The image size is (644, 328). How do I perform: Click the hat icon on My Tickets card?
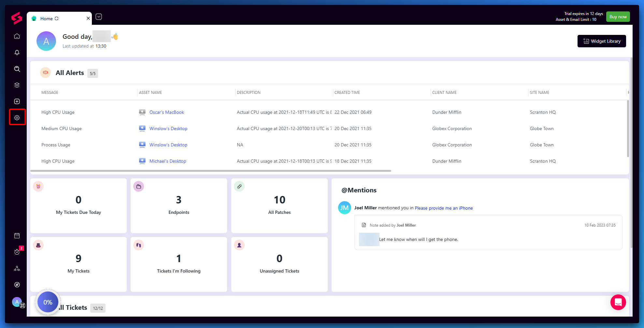(x=38, y=245)
